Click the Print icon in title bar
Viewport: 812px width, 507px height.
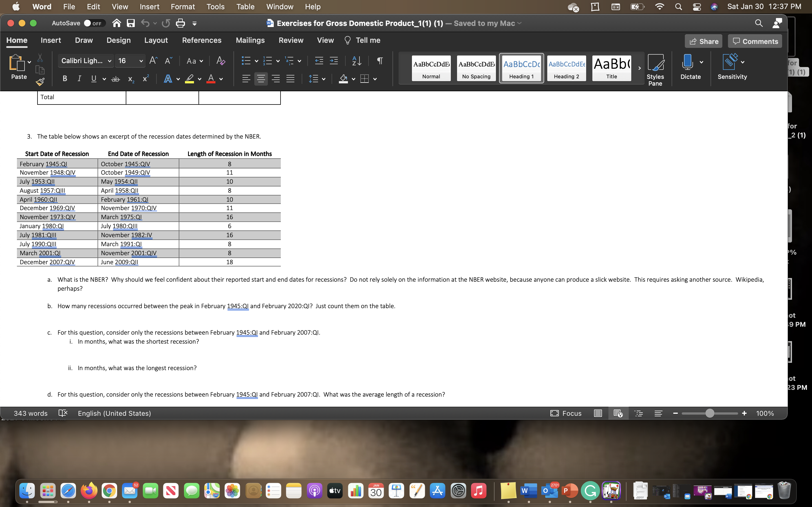[x=180, y=23]
